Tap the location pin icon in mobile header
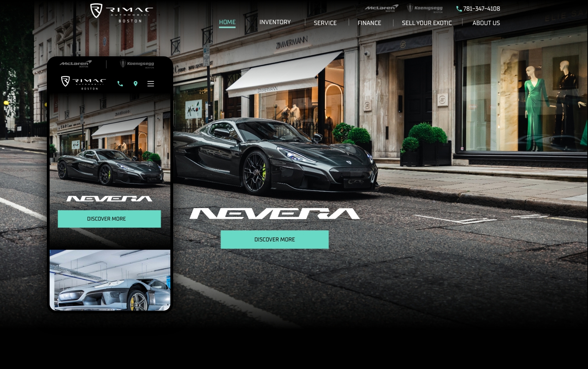 (135, 83)
